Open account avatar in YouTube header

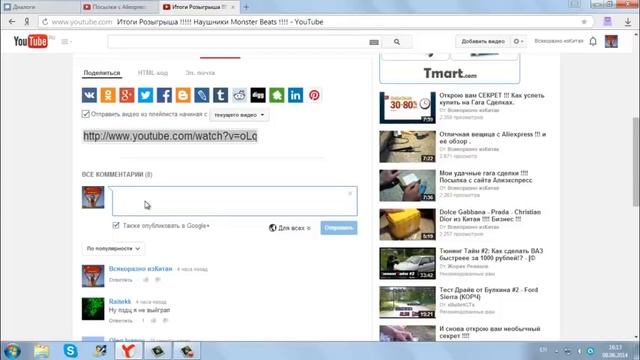point(611,41)
